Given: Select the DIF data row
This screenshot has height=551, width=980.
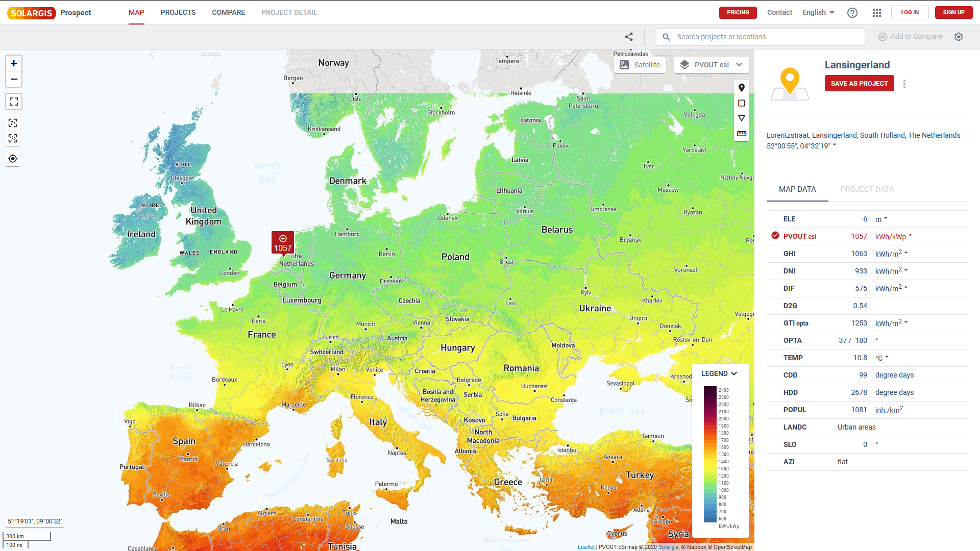Looking at the screenshot, I should click(867, 288).
